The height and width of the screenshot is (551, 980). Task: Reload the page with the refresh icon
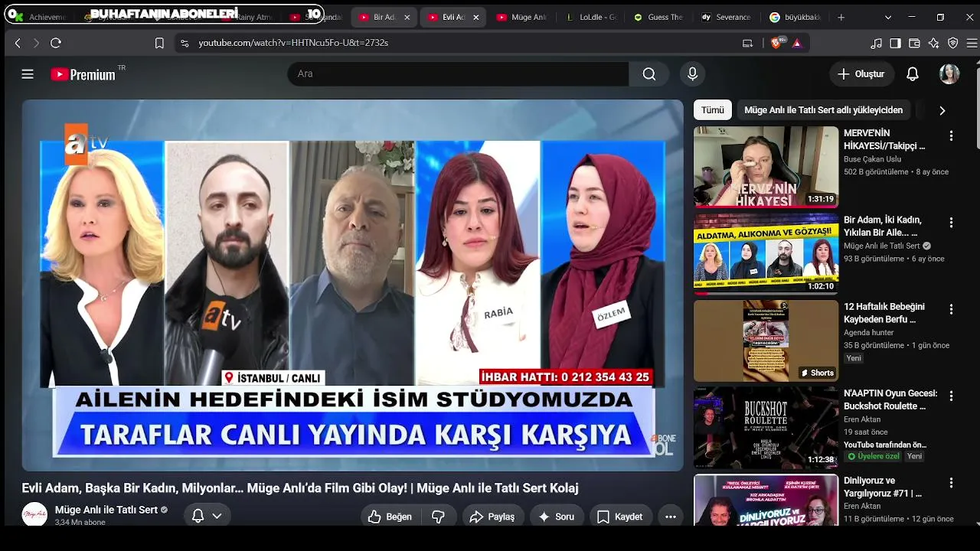[x=56, y=44]
